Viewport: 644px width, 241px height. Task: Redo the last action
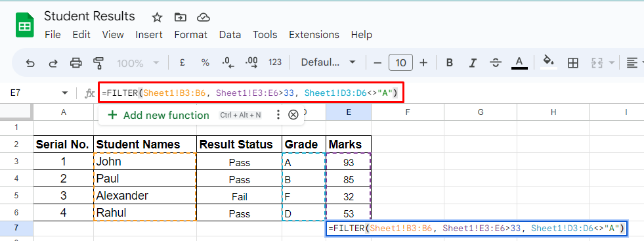pos(53,63)
